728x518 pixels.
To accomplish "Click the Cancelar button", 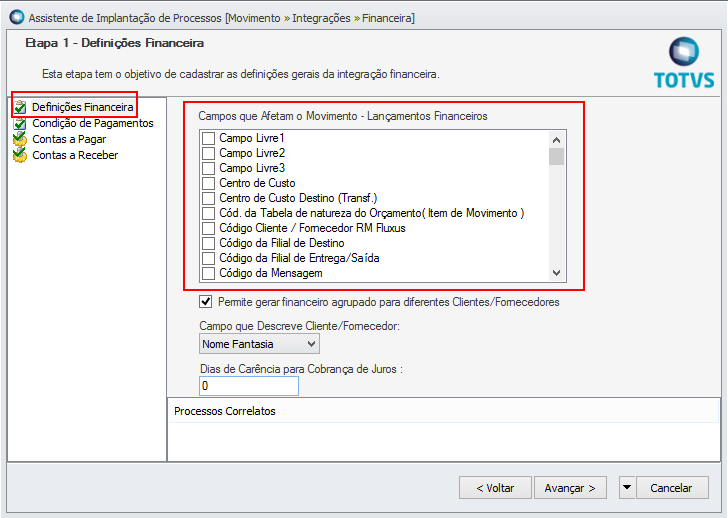I will click(x=672, y=488).
